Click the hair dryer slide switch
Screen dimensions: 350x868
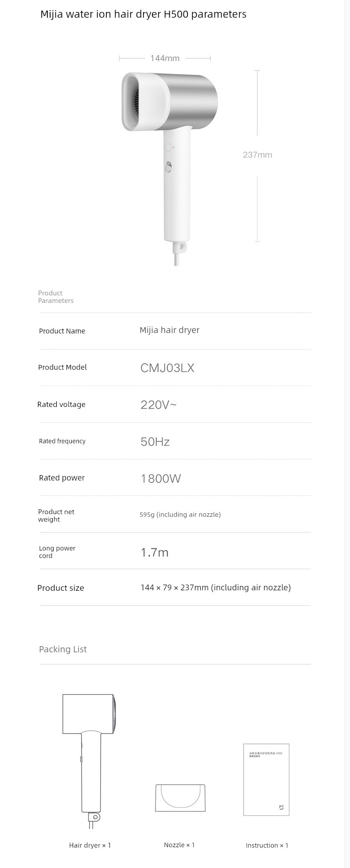pos(168,167)
